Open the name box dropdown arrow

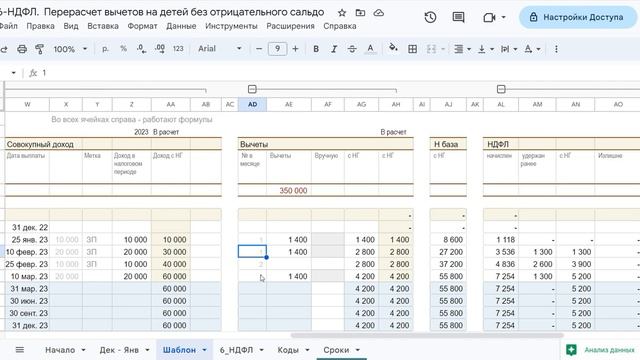[13, 73]
